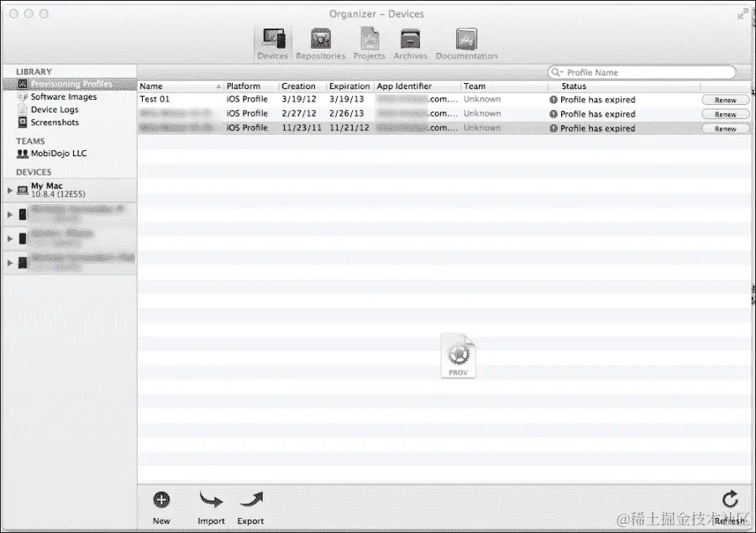Click the 3/19/13 expiration date cell
The image size is (756, 533).
pyautogui.click(x=347, y=99)
